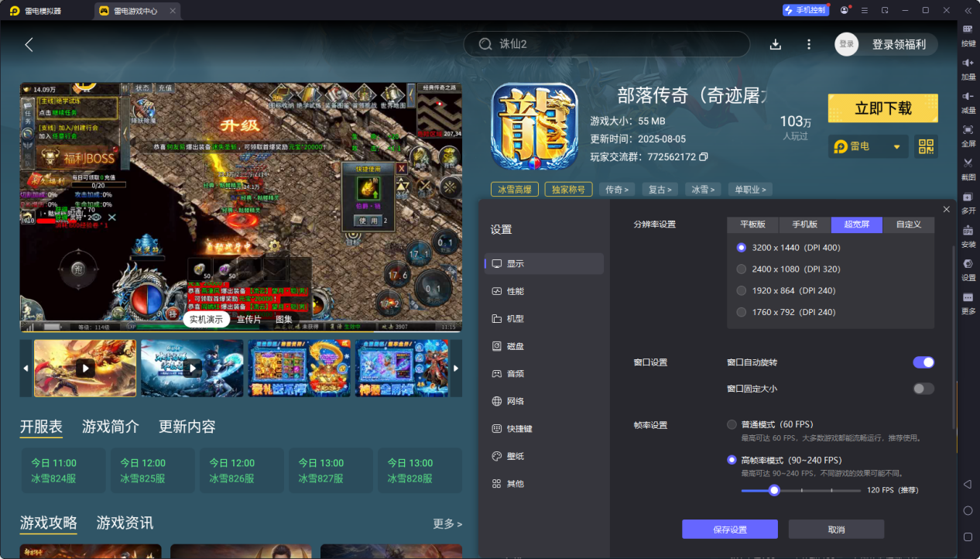This screenshot has height=559, width=980.
Task: Click the 保存设置 button
Action: 729,530
